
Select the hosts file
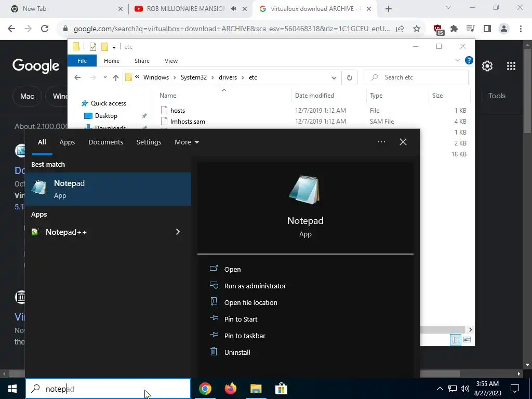178,111
